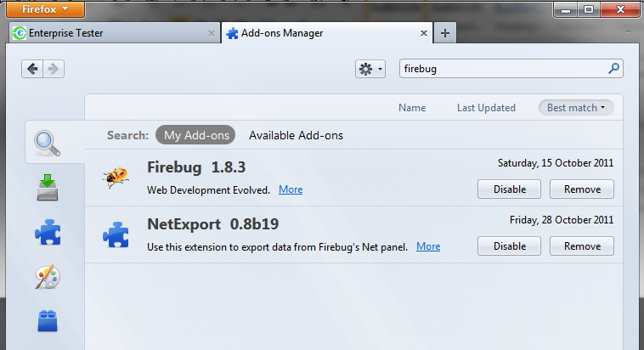Open the gear tools dropdown
The width and height of the screenshot is (644, 350).
370,69
